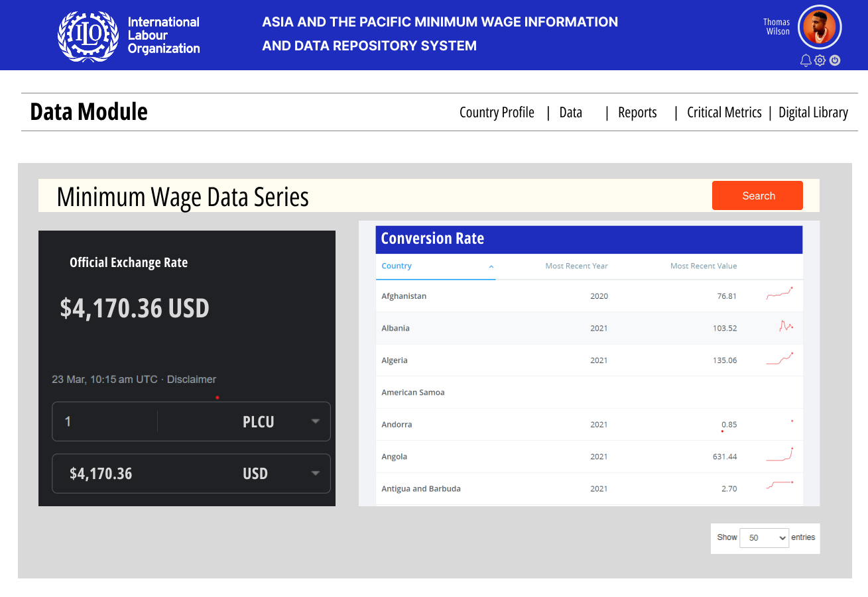Open settings via the gear icon
Image resolution: width=868 pixels, height=597 pixels.
click(x=820, y=60)
